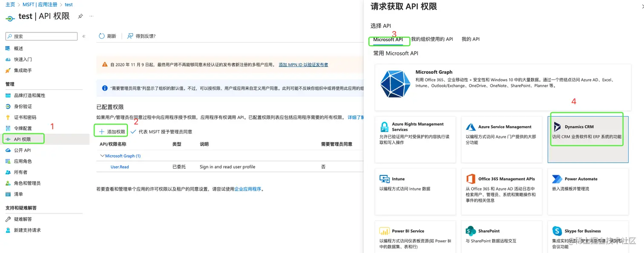Click the Power Automate arrow logo
The height and width of the screenshot is (253, 644).
[x=557, y=179]
